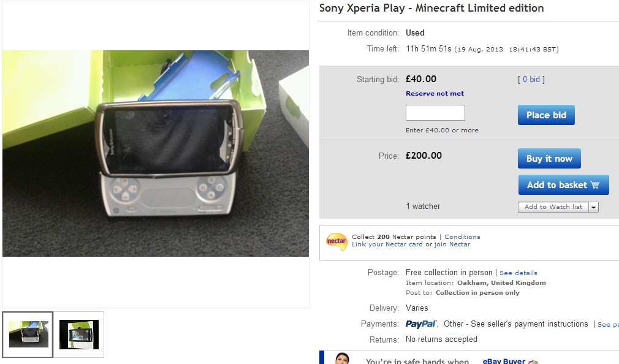Click the Nectar logo icon

(x=336, y=241)
